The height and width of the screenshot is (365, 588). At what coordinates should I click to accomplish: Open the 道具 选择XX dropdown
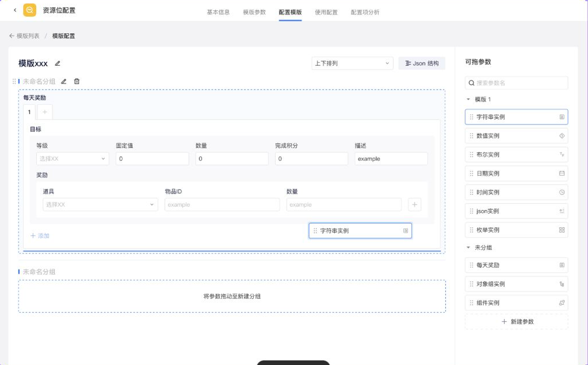[x=100, y=205]
